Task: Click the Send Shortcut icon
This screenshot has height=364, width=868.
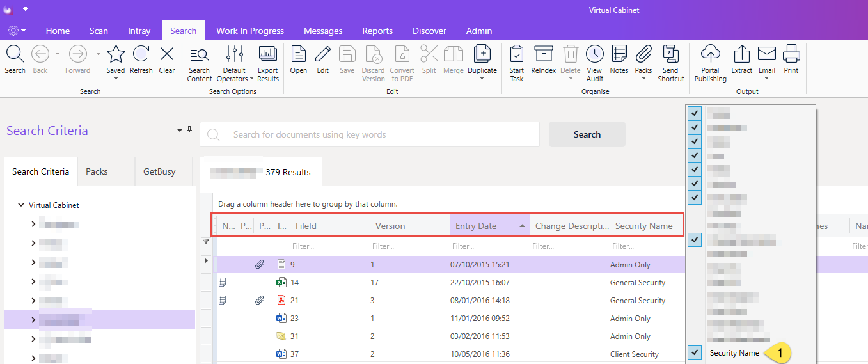Action: [x=670, y=54]
